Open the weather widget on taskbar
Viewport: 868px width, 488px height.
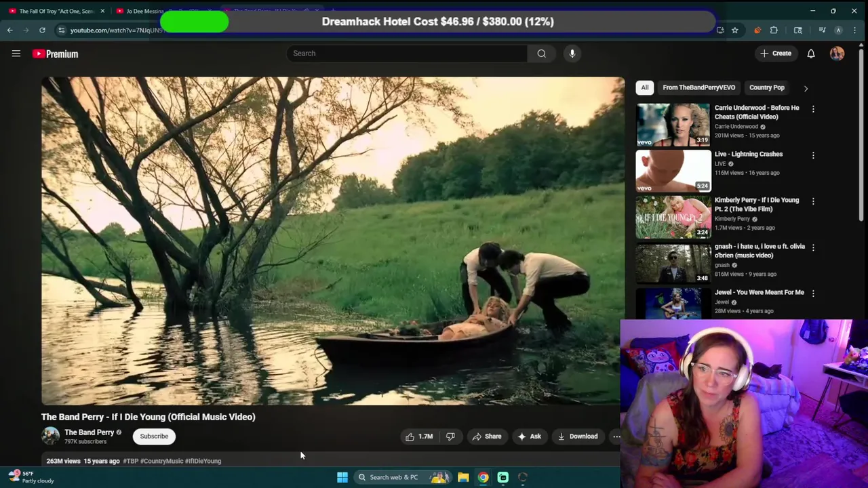(x=31, y=477)
